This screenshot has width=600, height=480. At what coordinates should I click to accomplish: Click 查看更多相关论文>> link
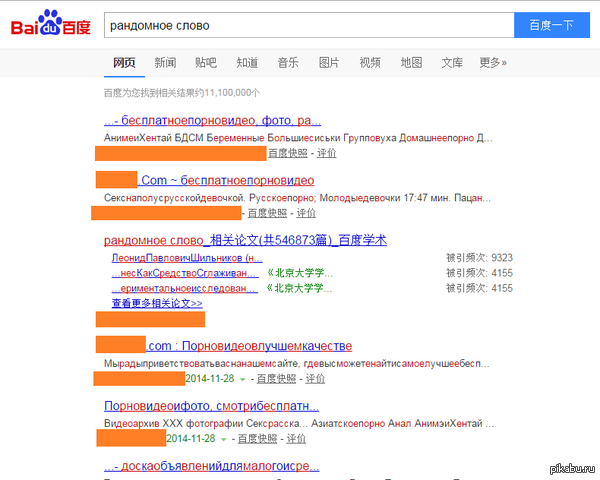pos(157,304)
